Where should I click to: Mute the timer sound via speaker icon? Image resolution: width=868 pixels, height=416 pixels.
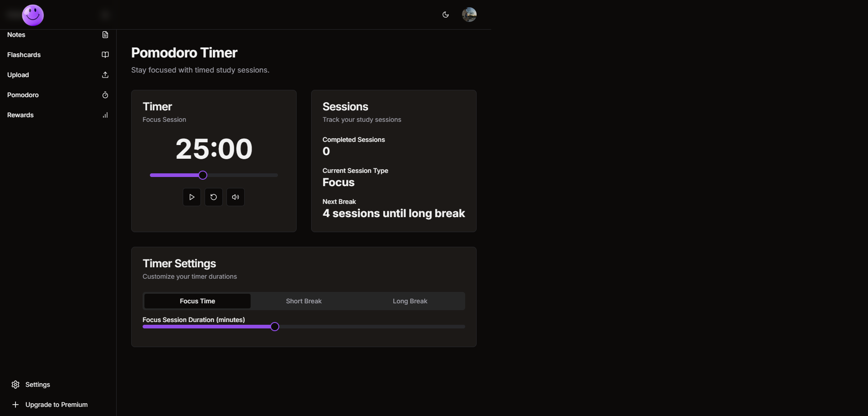coord(236,197)
